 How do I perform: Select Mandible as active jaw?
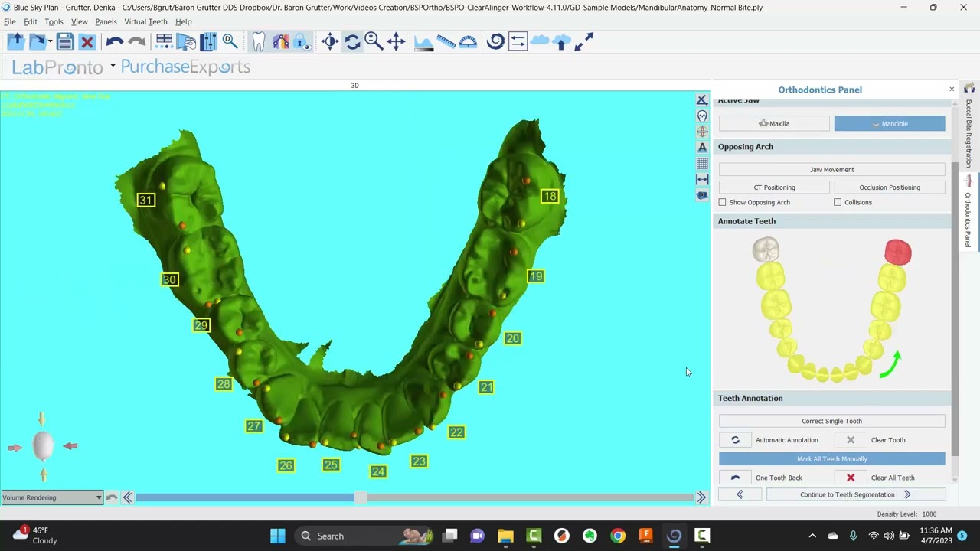pyautogui.click(x=890, y=123)
